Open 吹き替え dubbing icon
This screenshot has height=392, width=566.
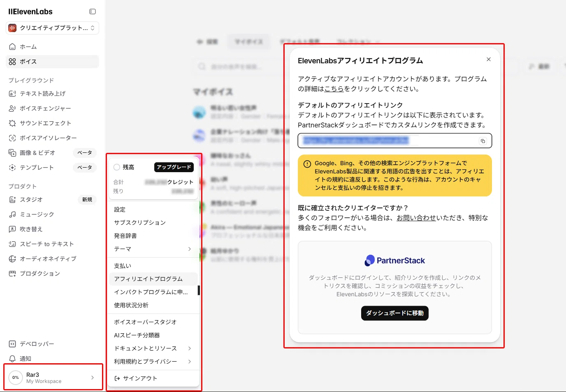click(x=12, y=229)
